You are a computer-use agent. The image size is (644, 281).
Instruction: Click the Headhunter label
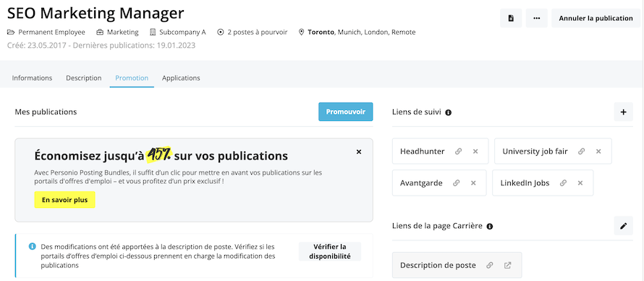[x=422, y=151]
